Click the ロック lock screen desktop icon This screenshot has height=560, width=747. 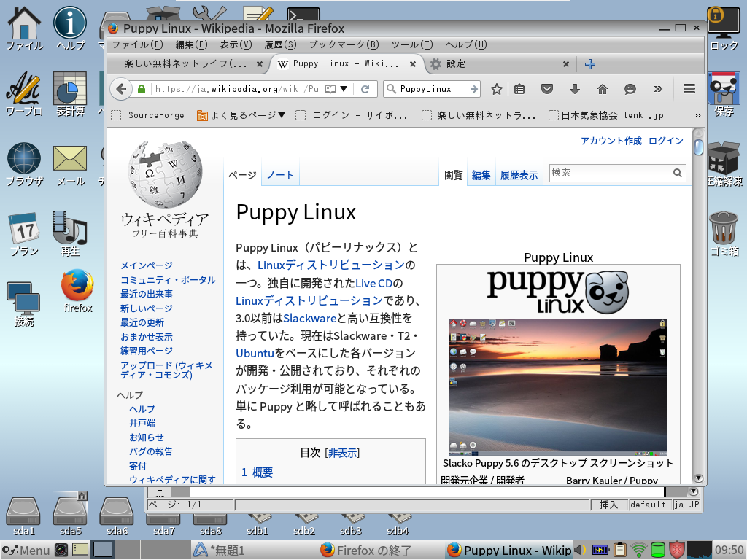click(723, 28)
